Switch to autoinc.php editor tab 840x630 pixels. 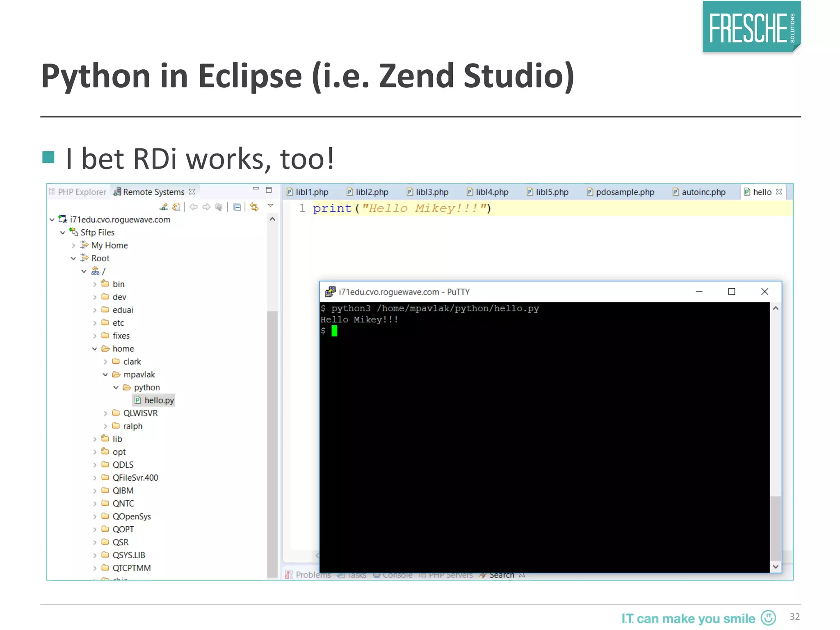point(699,192)
